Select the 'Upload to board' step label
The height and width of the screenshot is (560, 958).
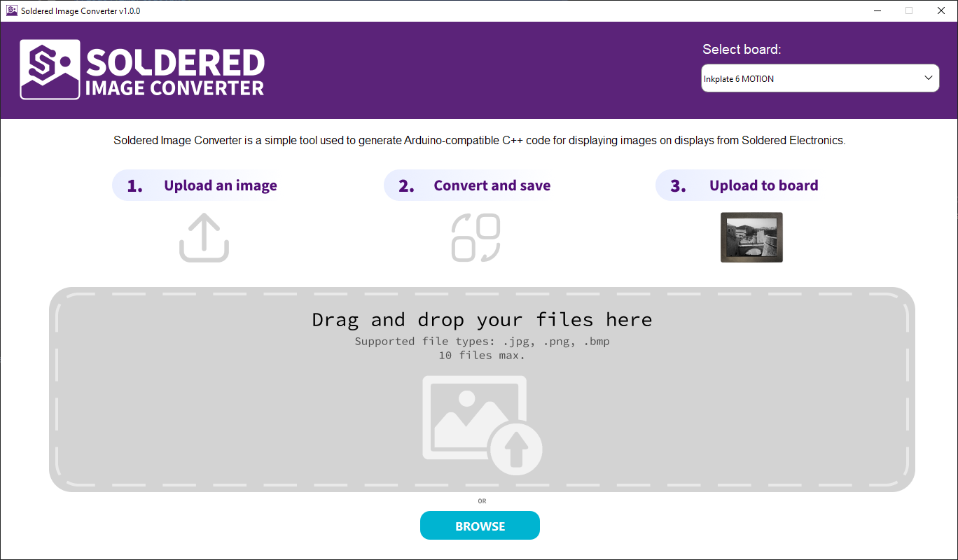[763, 185]
